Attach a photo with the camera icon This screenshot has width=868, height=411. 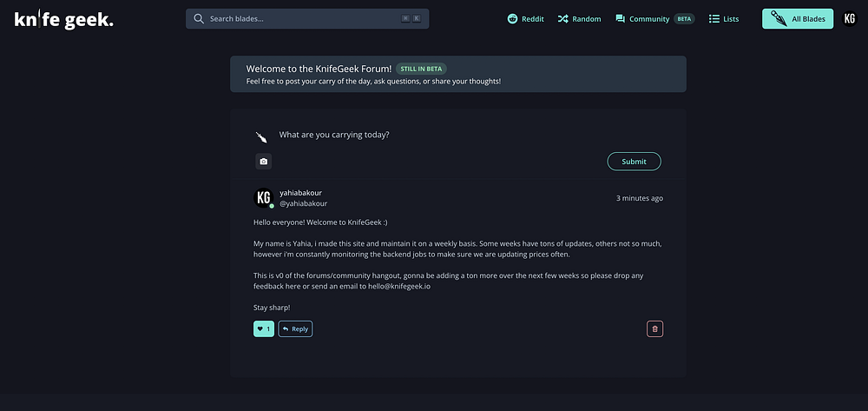(264, 162)
